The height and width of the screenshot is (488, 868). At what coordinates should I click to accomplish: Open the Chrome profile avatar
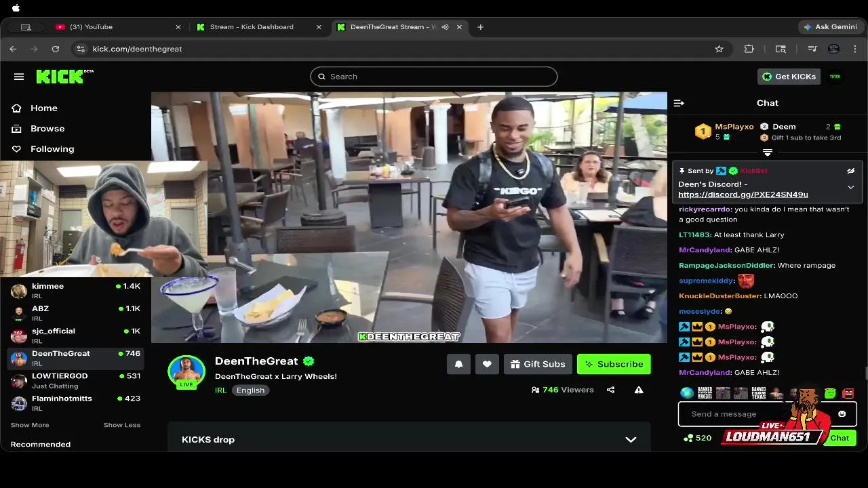[834, 49]
